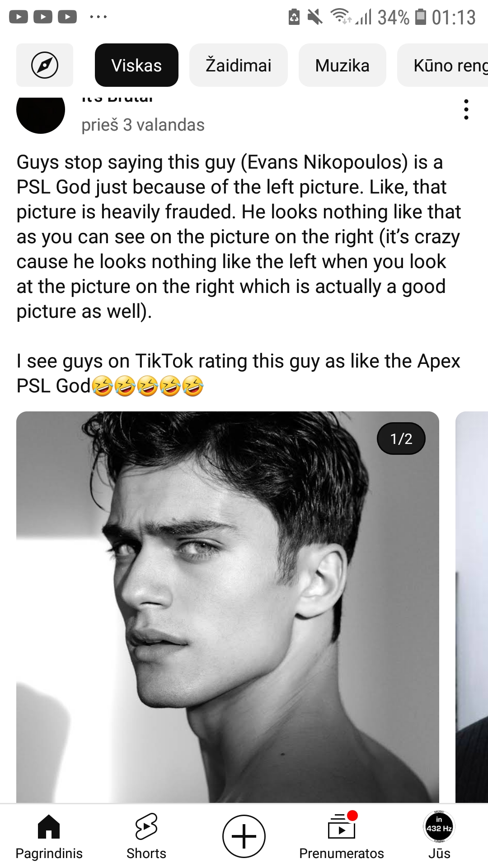Tap the battery indicator in status bar
Screen dimensions: 488x868
pos(421,17)
